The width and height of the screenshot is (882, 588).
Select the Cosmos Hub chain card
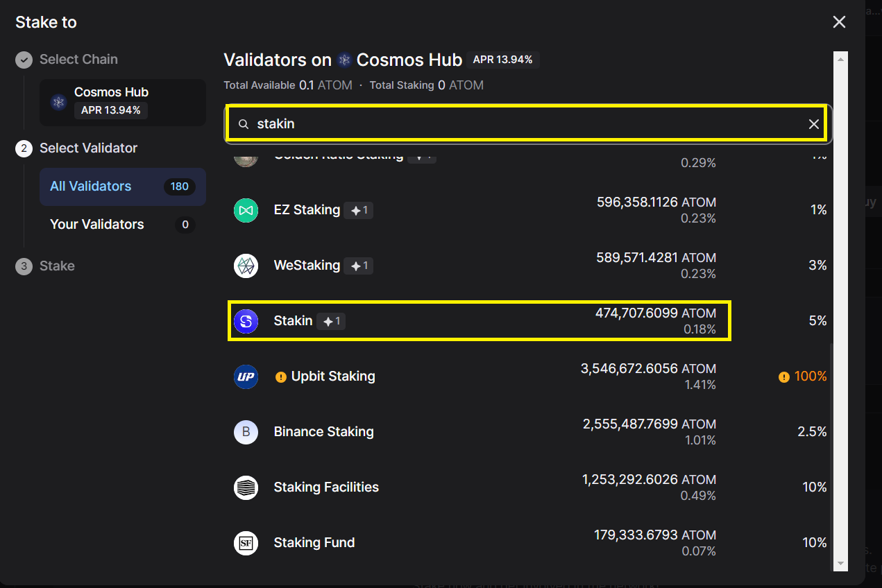pyautogui.click(x=123, y=102)
